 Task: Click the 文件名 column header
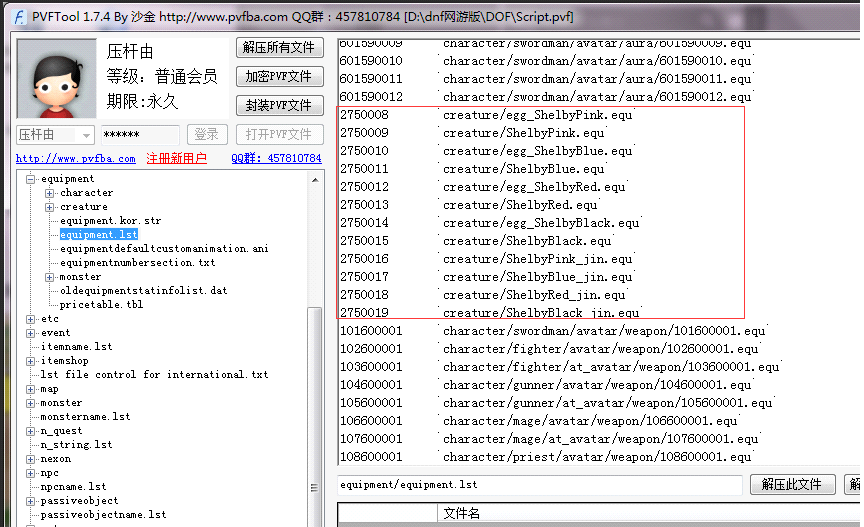[x=461, y=514]
